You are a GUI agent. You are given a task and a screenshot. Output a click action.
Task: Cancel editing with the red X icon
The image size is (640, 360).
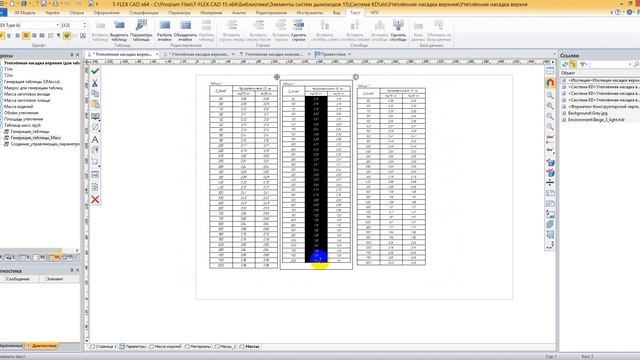[x=95, y=200]
